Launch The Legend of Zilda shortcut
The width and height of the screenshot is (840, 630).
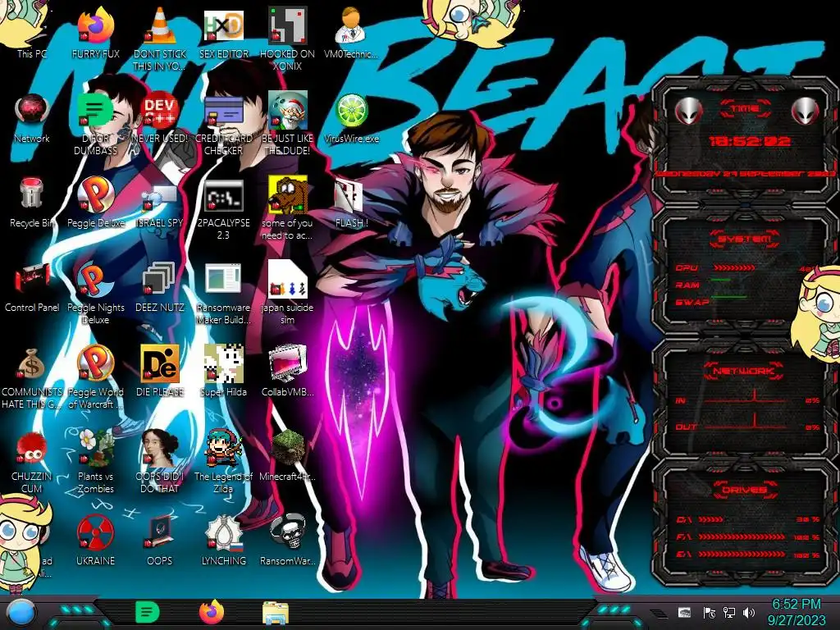click(223, 462)
